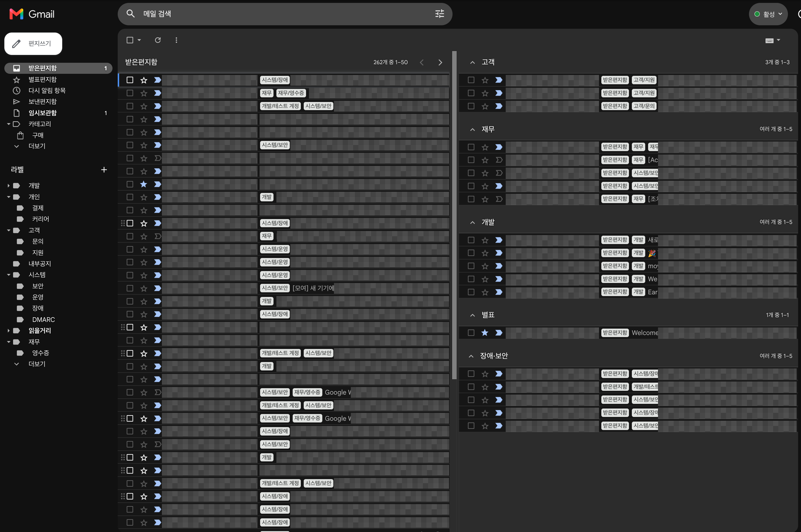Viewport: 801px width, 532px height.
Task: Click the inbox list vertical scrollbar
Action: (455, 215)
